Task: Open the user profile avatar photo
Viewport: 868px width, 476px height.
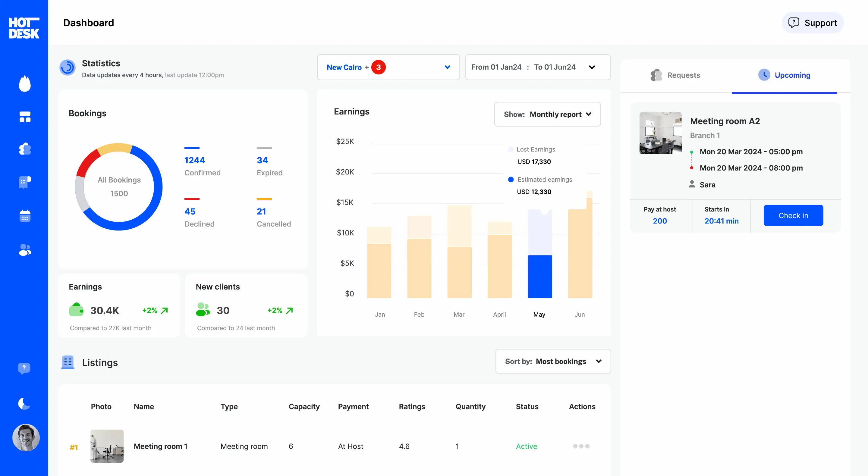Action: [26, 437]
